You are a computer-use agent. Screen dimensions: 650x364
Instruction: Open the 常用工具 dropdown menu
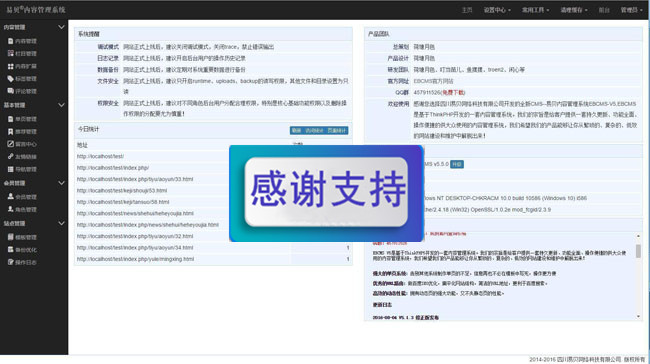pos(535,10)
